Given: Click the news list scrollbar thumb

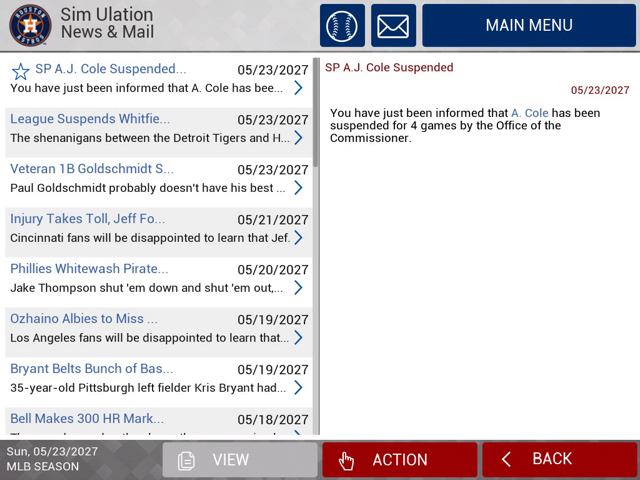Looking at the screenshot, I should pyautogui.click(x=316, y=112).
